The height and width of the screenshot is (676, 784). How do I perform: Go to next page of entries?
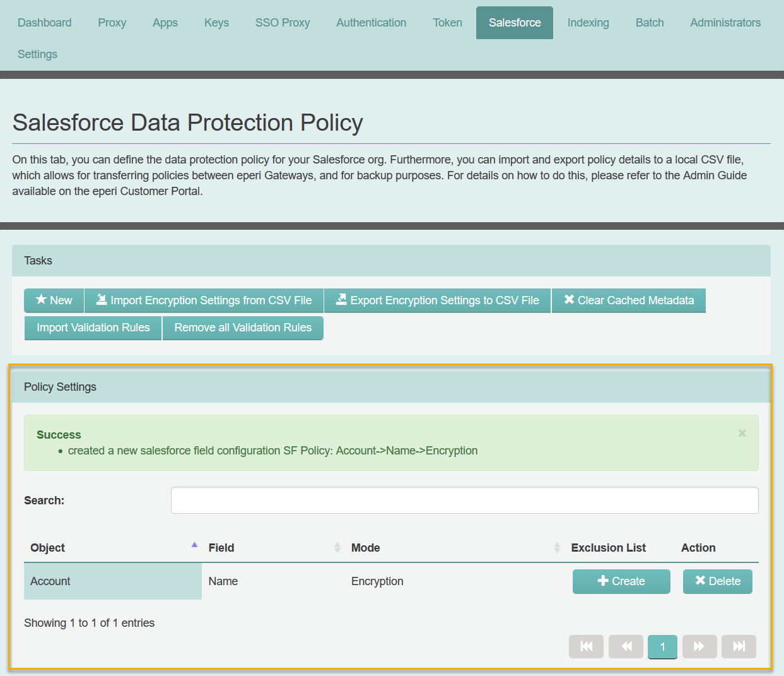pyautogui.click(x=699, y=646)
